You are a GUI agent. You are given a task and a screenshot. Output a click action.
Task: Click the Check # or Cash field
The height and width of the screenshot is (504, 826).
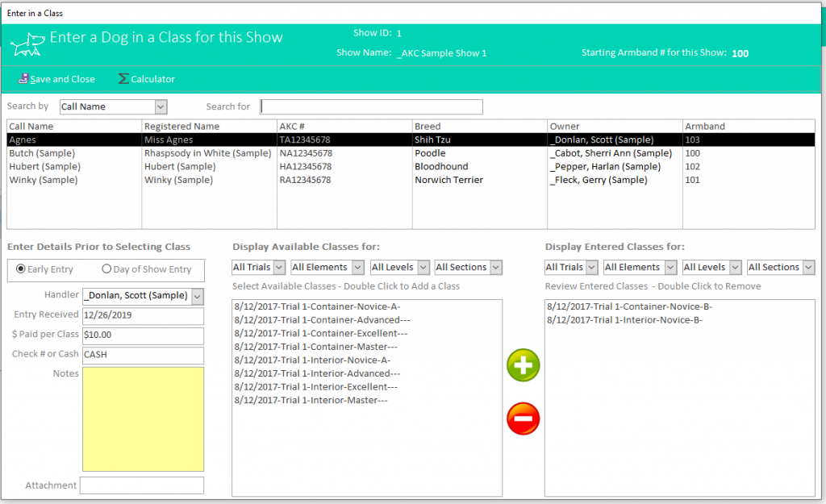click(143, 355)
